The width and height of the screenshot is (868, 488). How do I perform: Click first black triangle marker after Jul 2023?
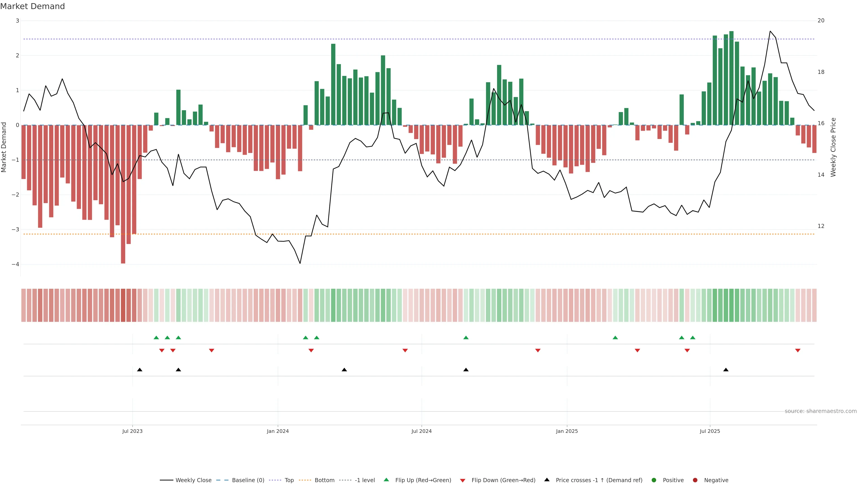coord(139,370)
